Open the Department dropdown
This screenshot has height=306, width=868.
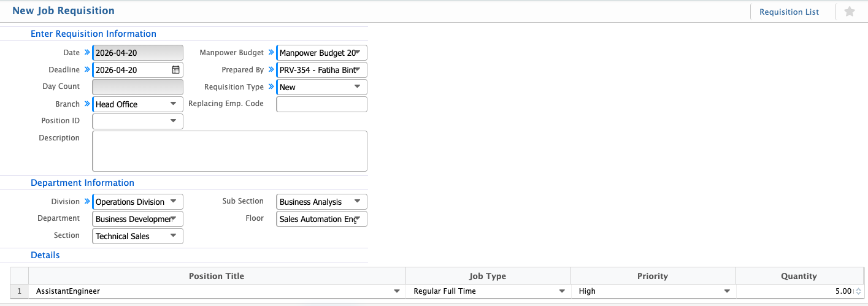click(x=137, y=219)
